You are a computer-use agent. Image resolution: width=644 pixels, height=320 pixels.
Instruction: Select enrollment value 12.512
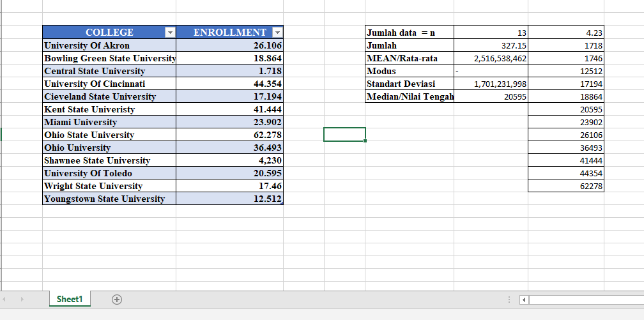(x=229, y=199)
